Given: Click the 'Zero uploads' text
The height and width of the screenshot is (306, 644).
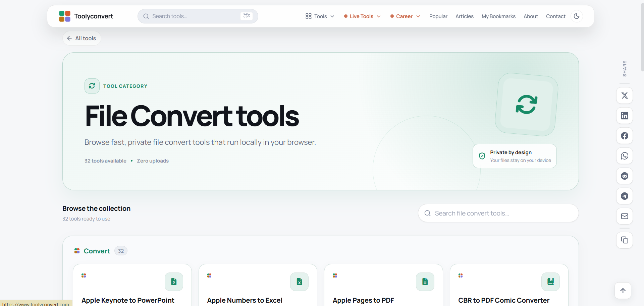Looking at the screenshot, I should tap(153, 161).
